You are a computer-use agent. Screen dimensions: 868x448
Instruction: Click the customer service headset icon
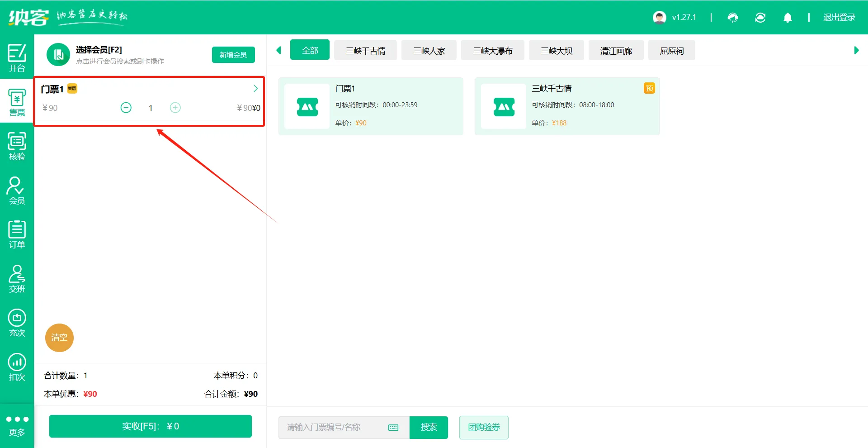point(732,18)
